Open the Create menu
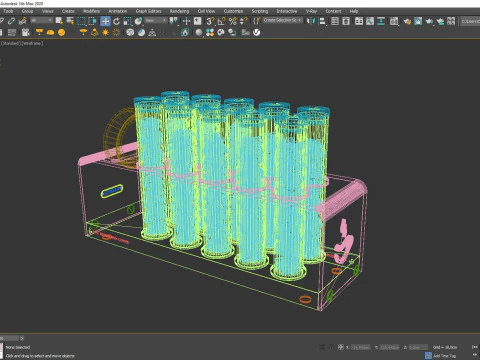This screenshot has height=360, width=480. pos(68,11)
